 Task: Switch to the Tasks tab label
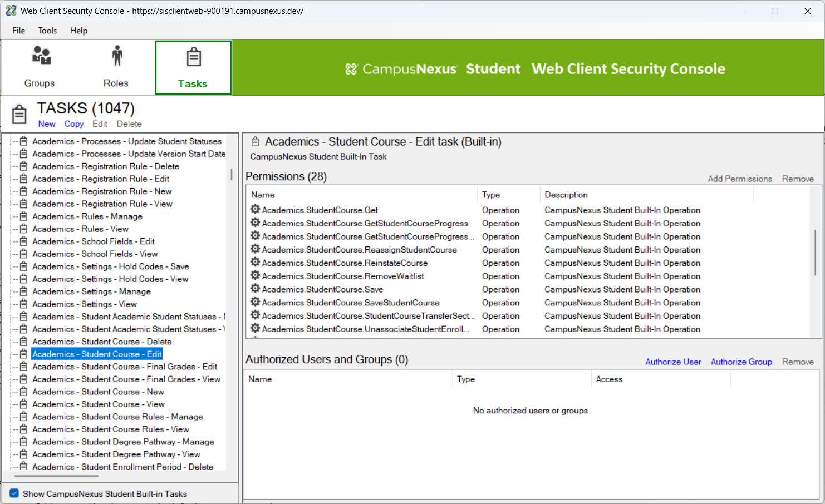pyautogui.click(x=193, y=83)
